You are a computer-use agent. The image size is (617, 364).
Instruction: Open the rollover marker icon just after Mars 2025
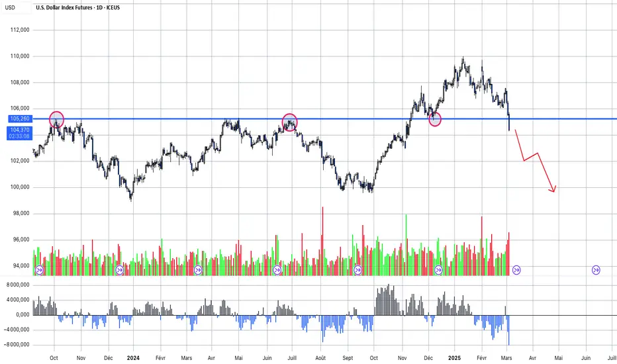(516, 270)
